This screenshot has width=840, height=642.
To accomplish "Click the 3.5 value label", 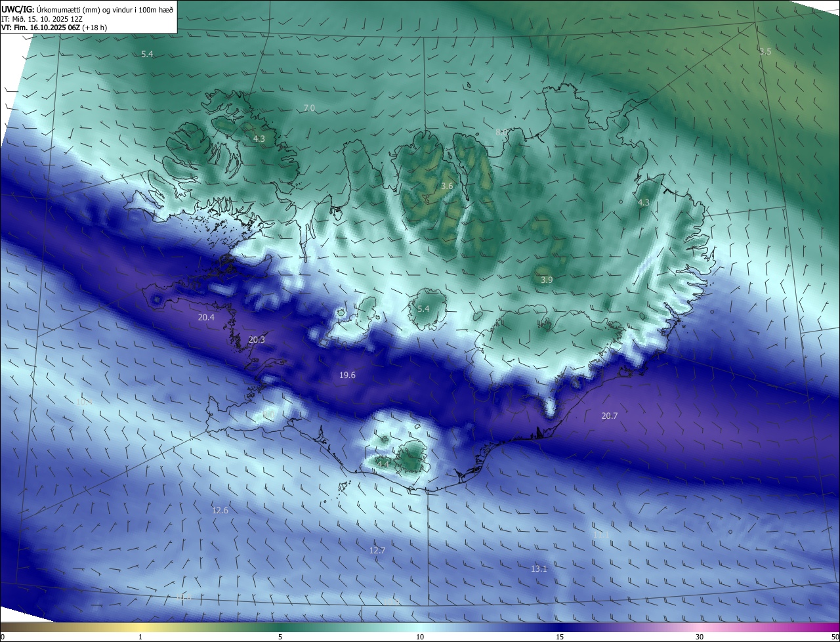I will pyautogui.click(x=765, y=51).
